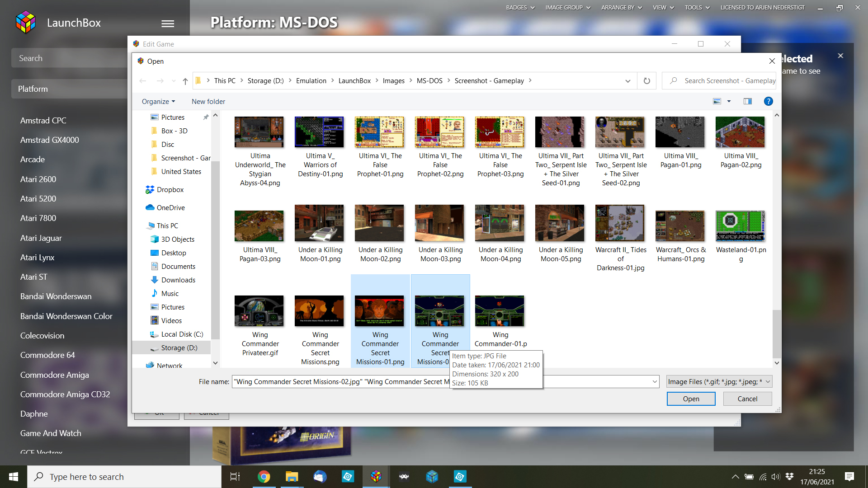Open Chrome from the taskbar

click(x=264, y=477)
